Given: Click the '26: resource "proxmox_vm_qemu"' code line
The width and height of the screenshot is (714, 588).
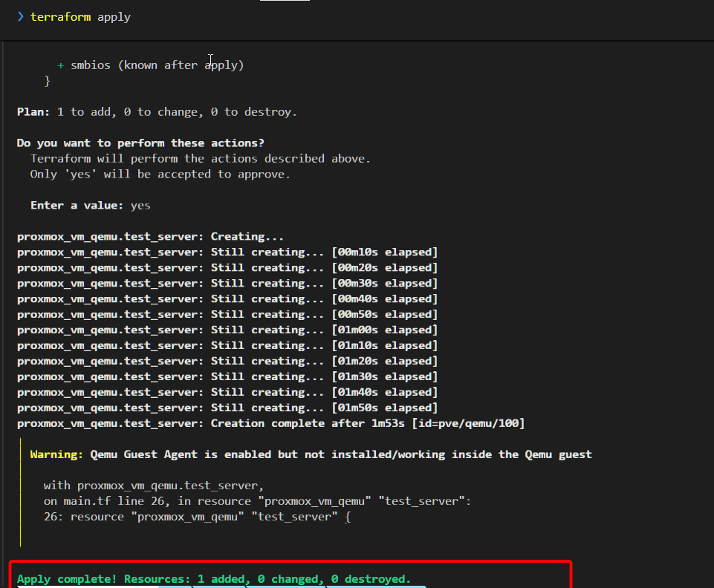Looking at the screenshot, I should tap(197, 516).
